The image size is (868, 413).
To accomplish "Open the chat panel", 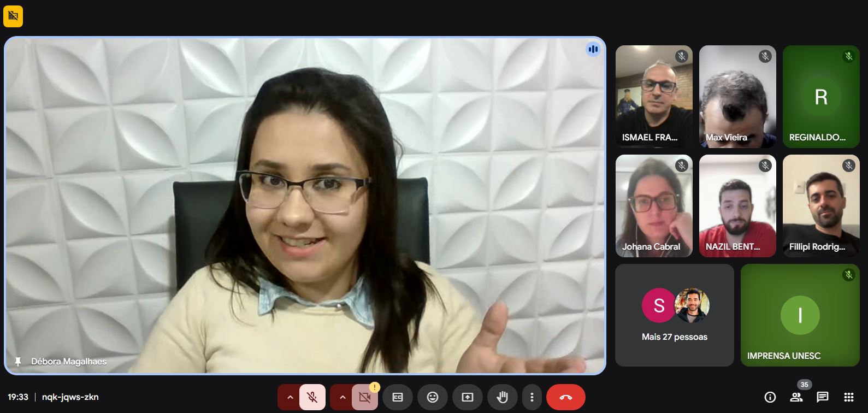I will point(823,397).
